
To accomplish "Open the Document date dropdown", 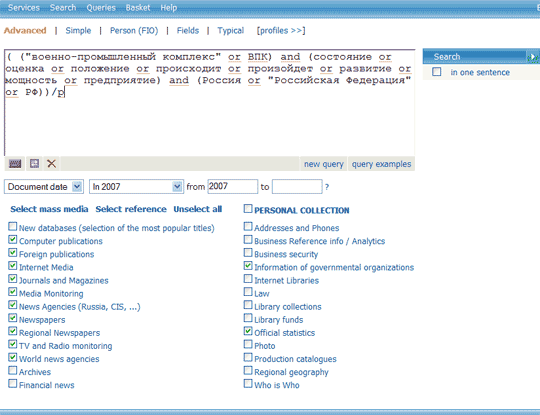I will [x=44, y=187].
